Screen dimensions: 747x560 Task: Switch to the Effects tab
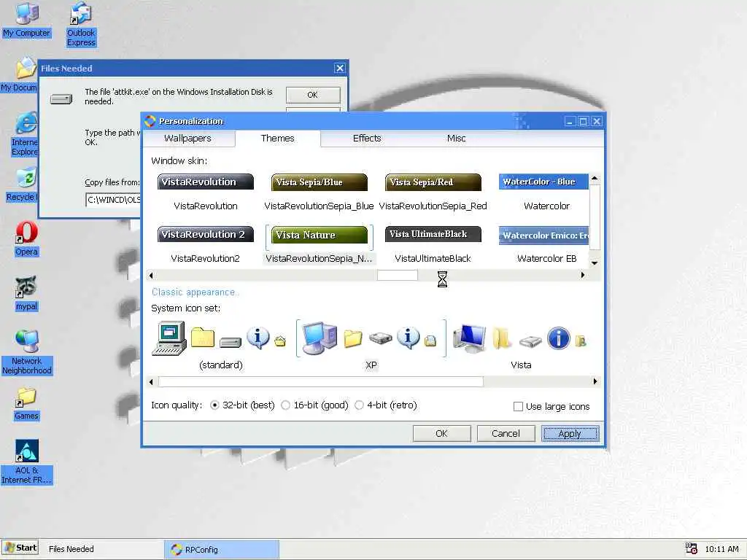[x=367, y=139]
